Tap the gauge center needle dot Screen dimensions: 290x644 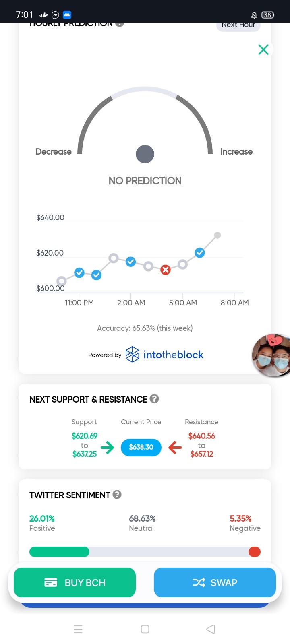(145, 154)
